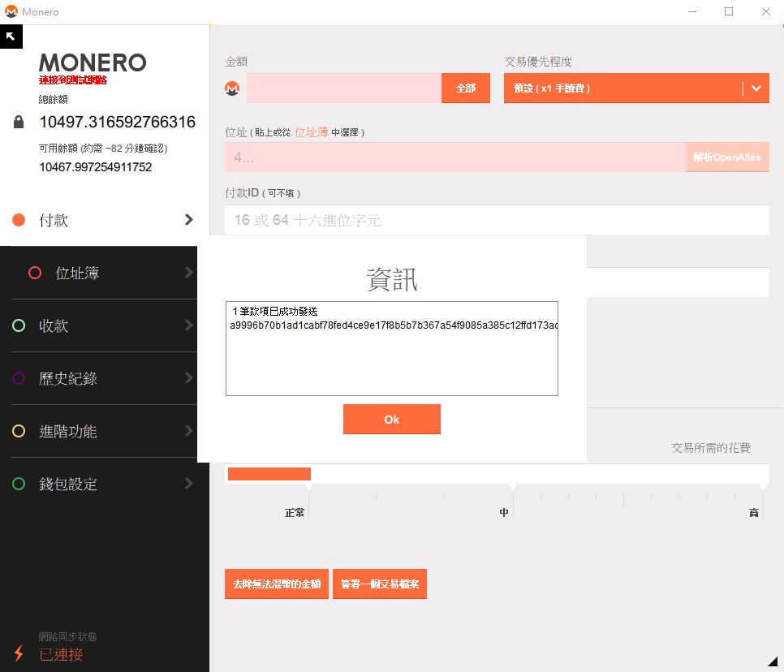Maximize the Monero window
Screen dimensions: 784x672
pyautogui.click(x=729, y=11)
